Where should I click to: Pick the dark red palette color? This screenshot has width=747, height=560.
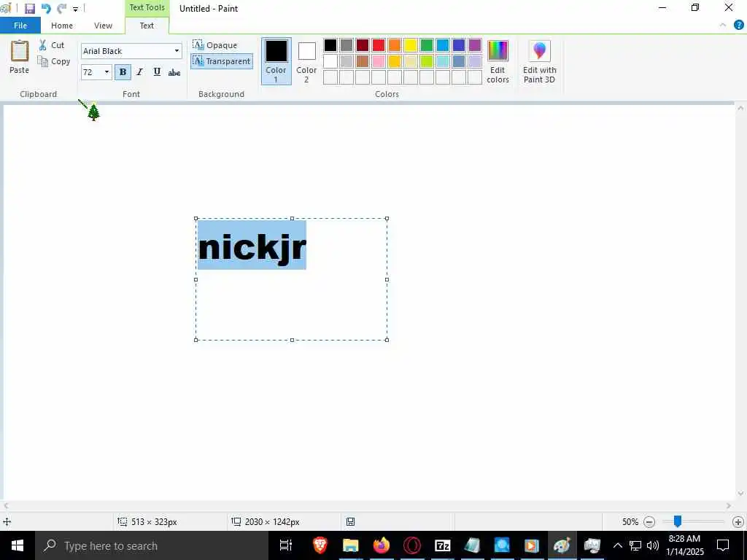click(363, 45)
